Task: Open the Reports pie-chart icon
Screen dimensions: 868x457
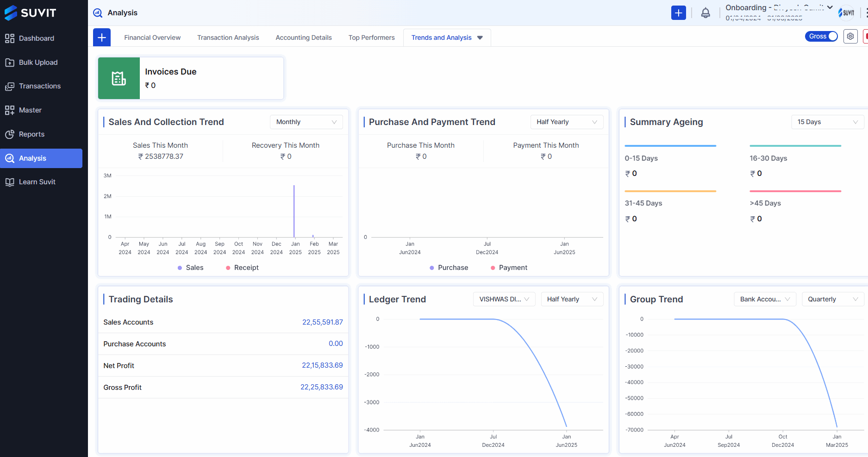Action: (10, 134)
